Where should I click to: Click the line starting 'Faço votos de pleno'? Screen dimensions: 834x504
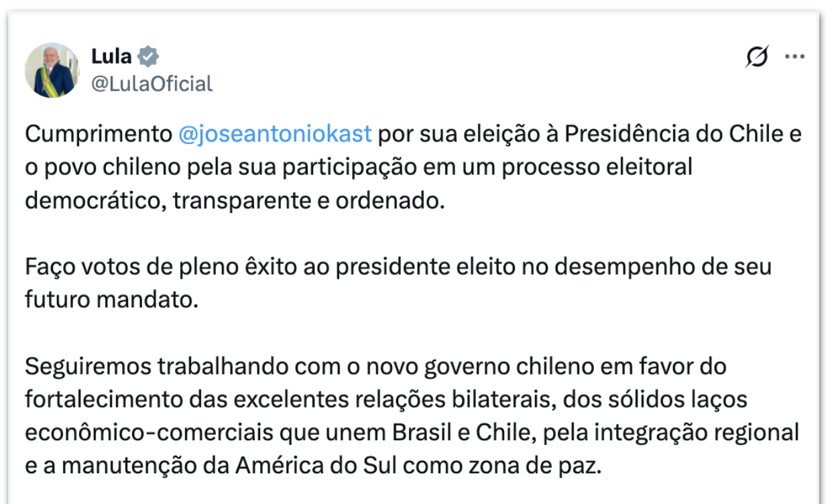pyautogui.click(x=398, y=266)
